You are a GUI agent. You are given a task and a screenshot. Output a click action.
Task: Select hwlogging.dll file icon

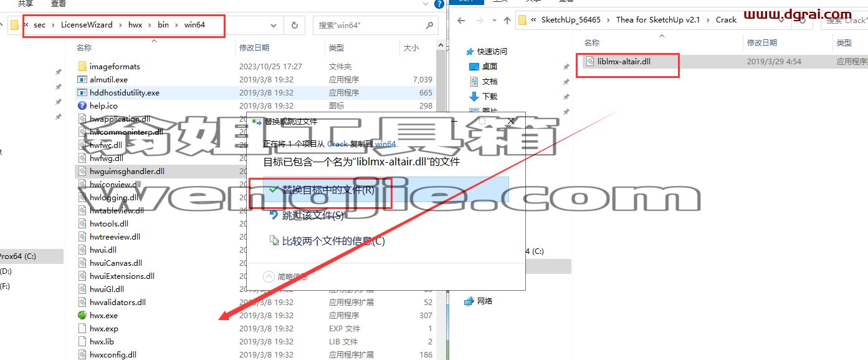[x=82, y=197]
